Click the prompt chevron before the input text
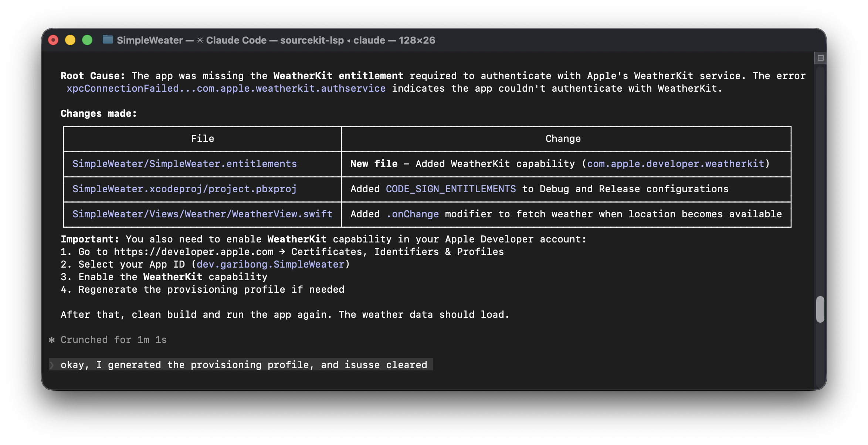The height and width of the screenshot is (445, 868). 52,365
